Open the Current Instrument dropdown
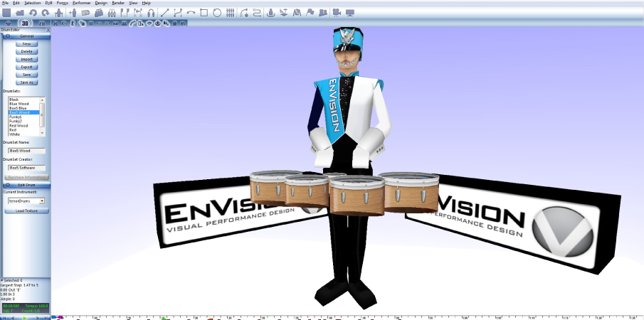Viewport: 644px width, 320px height. 42,201
